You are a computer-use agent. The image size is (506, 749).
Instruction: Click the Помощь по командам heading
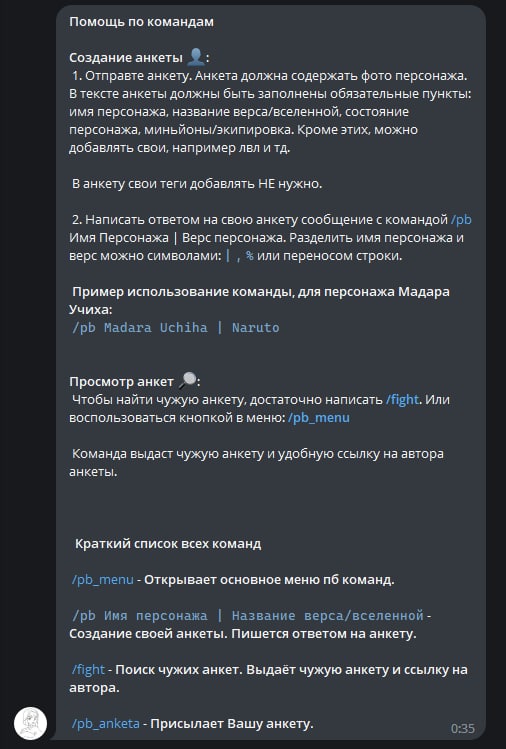pos(141,21)
